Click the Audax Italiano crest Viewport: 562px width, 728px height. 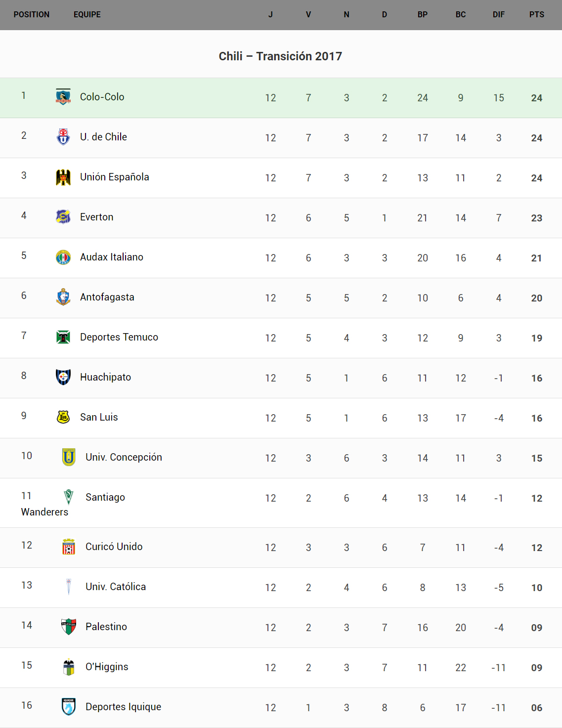63,257
